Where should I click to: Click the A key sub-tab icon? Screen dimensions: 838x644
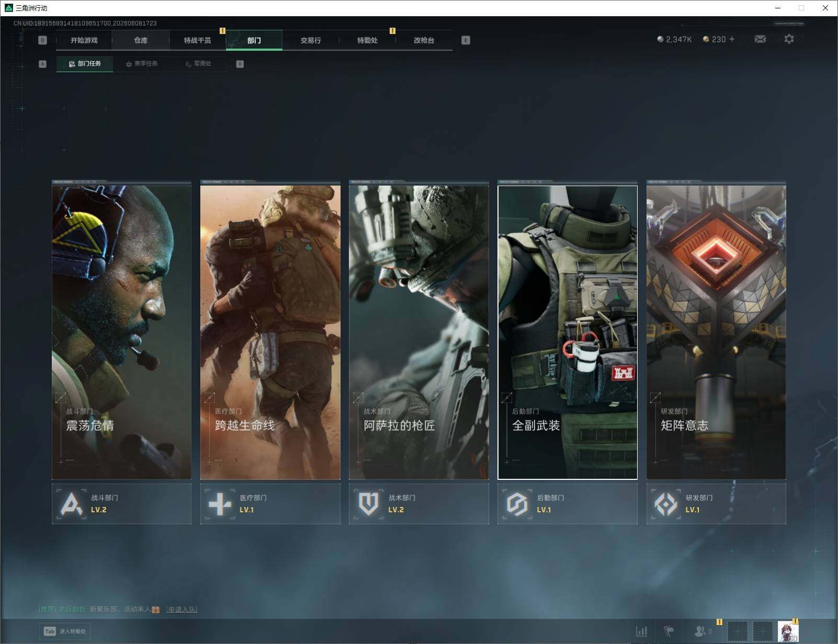43,64
